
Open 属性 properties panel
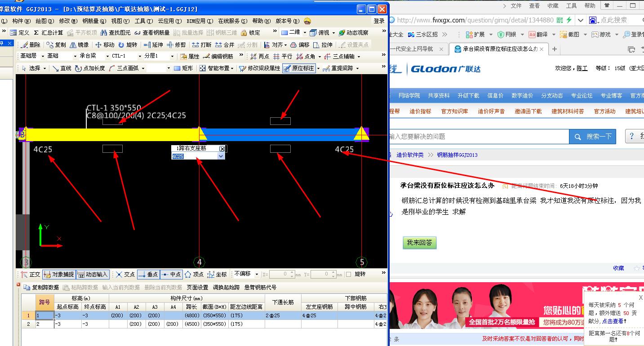[x=190, y=57]
